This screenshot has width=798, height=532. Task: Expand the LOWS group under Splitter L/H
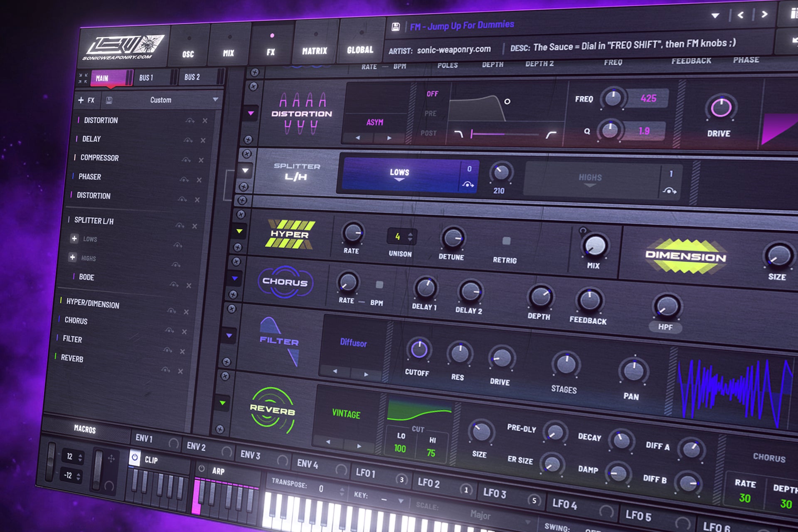click(75, 239)
